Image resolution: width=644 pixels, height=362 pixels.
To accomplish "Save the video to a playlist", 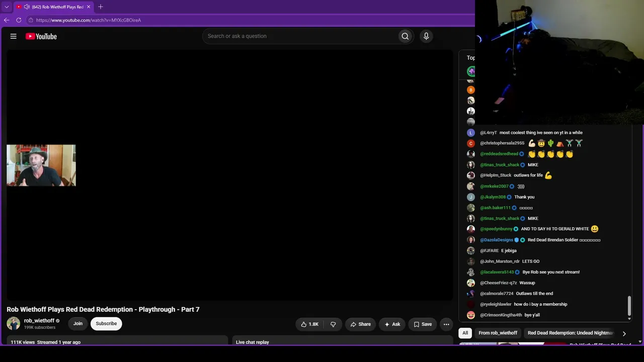I will point(423,324).
